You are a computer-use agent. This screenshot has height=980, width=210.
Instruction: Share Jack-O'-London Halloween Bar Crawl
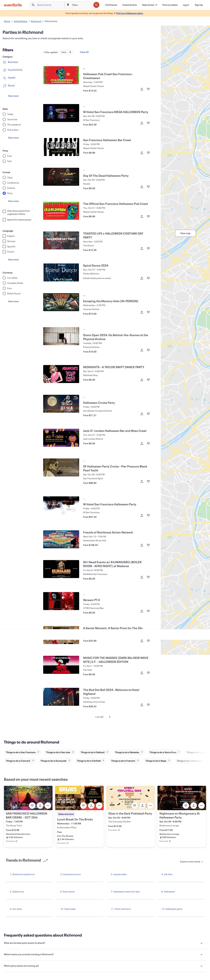pos(142,443)
